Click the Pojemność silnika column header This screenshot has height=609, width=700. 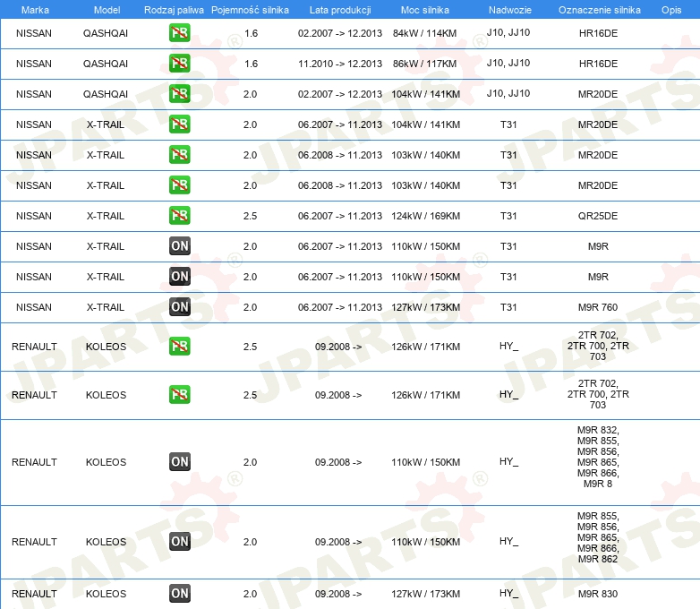click(250, 10)
